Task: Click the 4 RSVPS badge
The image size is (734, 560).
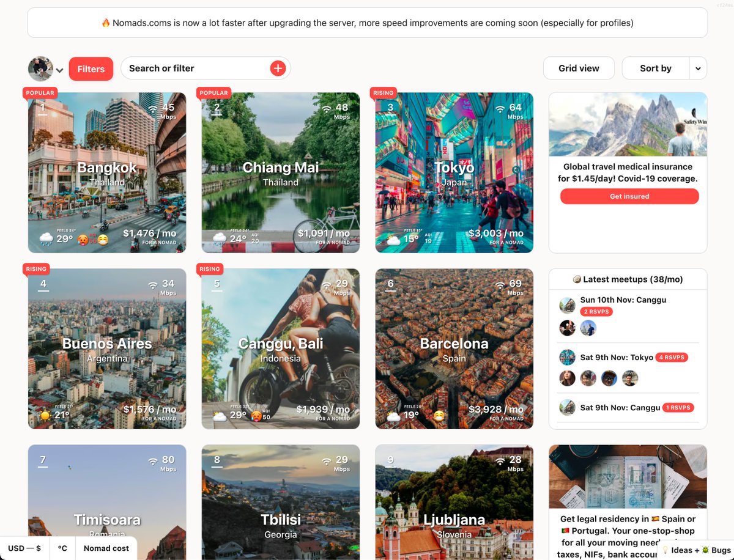Action: coord(672,358)
